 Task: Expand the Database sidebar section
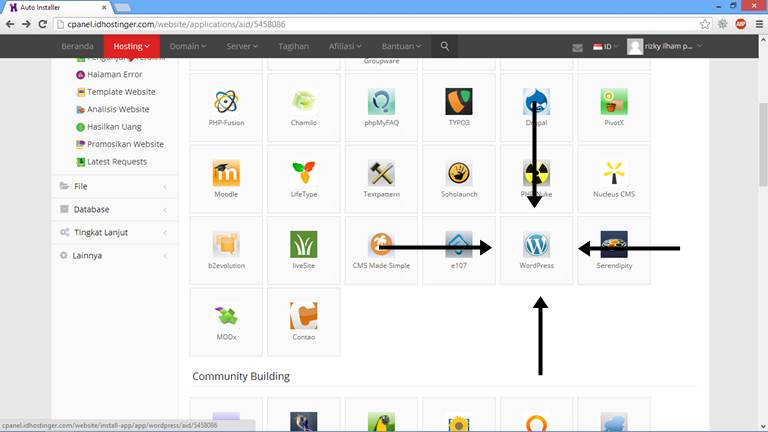tap(114, 209)
